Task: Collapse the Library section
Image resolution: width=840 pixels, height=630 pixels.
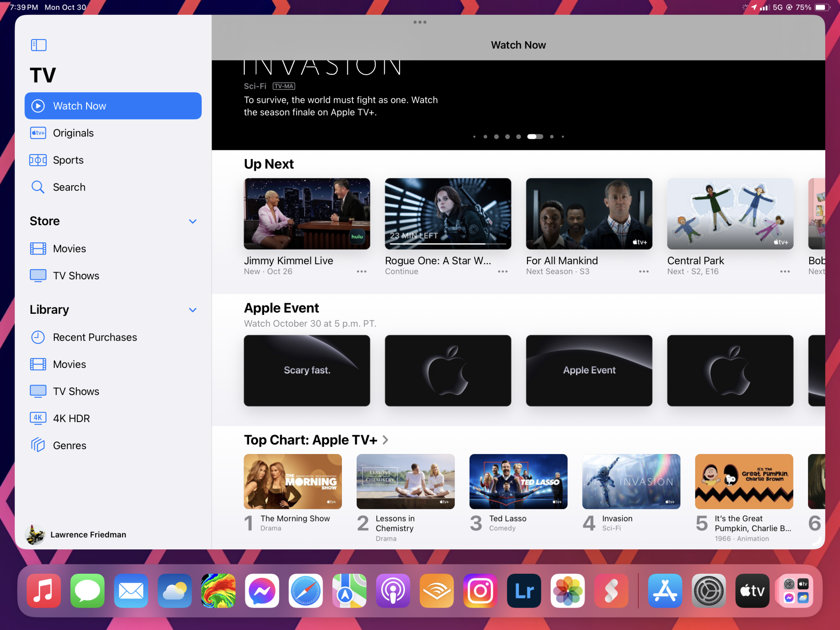Action: (x=193, y=310)
